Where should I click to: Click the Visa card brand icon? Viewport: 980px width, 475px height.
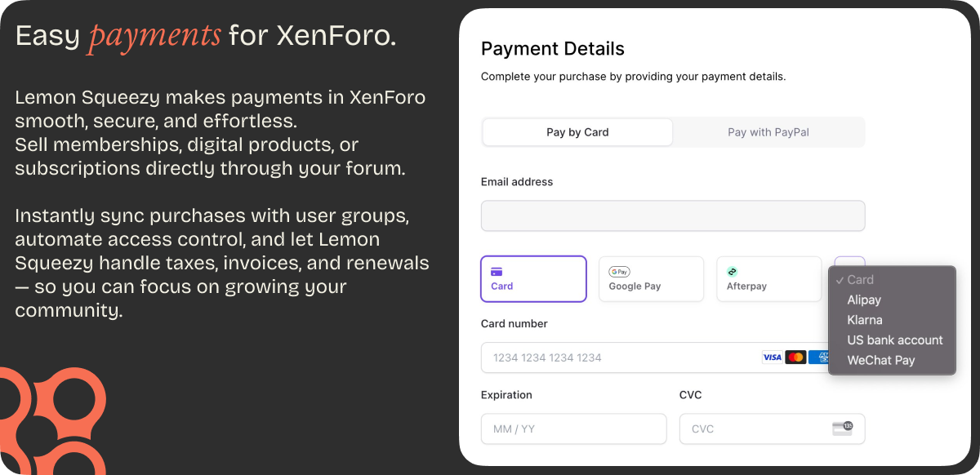click(772, 357)
